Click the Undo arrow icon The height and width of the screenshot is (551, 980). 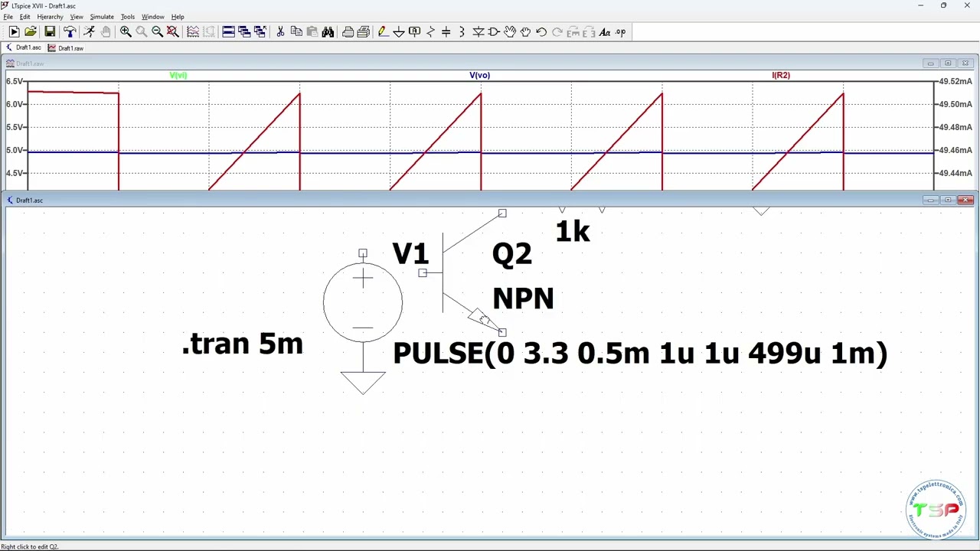[541, 32]
